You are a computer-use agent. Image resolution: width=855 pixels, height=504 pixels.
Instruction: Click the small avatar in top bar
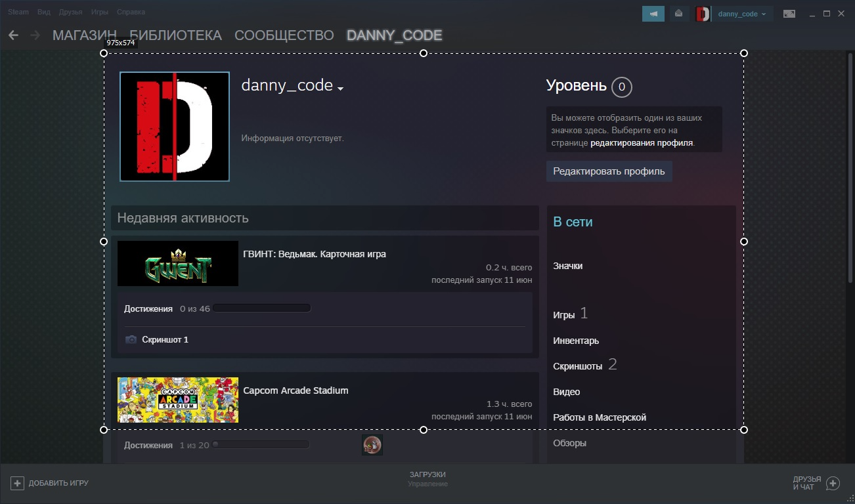703,14
